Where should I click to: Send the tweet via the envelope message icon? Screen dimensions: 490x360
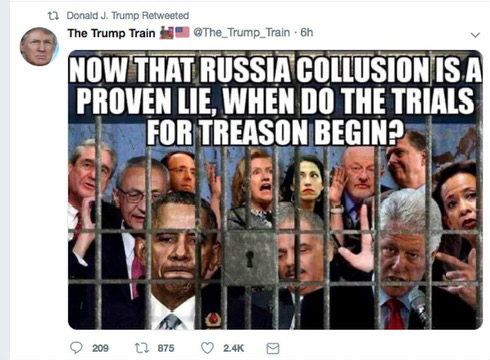(273, 349)
